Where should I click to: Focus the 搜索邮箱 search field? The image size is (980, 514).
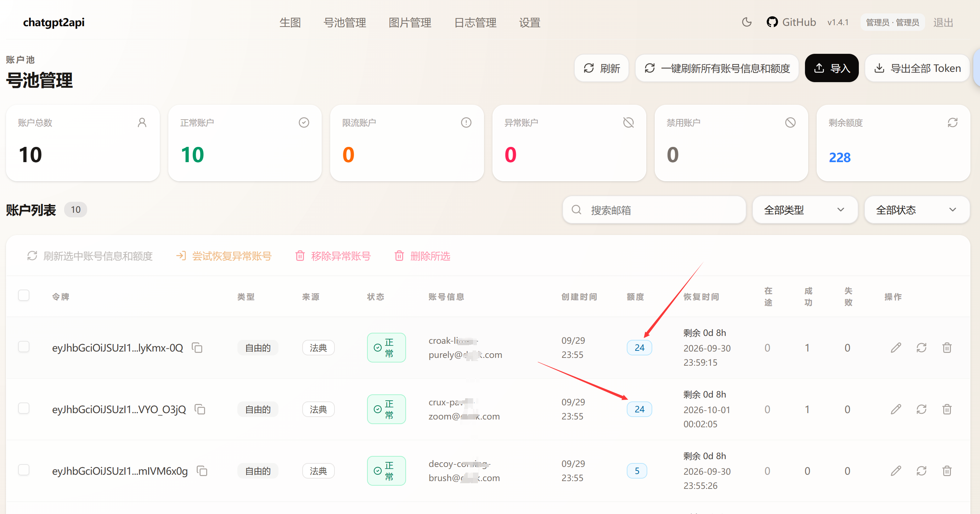(654, 210)
